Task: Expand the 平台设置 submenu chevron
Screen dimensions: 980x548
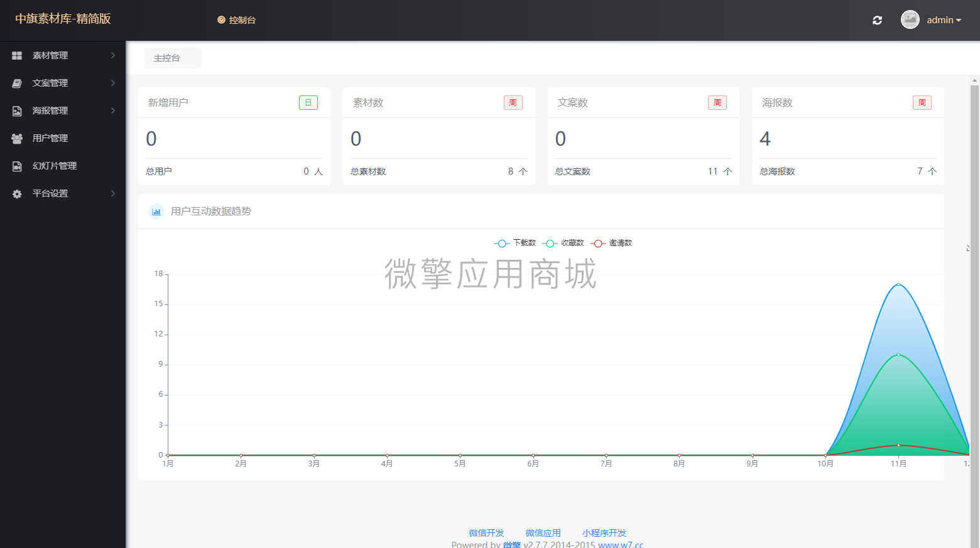Action: click(113, 193)
